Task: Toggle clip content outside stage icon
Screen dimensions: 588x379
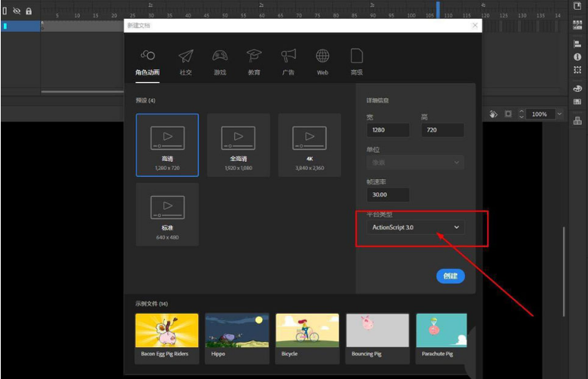Action: coord(507,114)
